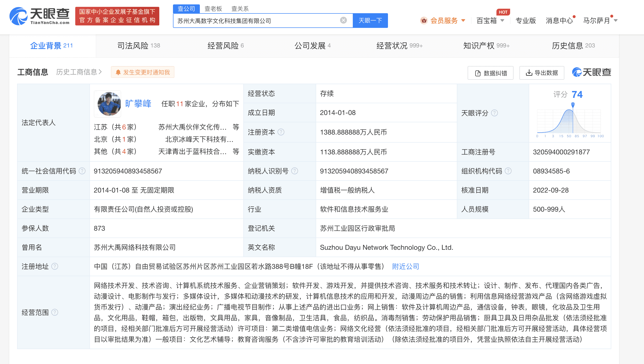Expand the 百宝箱 dropdown arrow
This screenshot has height=364, width=644.
coord(502,21)
